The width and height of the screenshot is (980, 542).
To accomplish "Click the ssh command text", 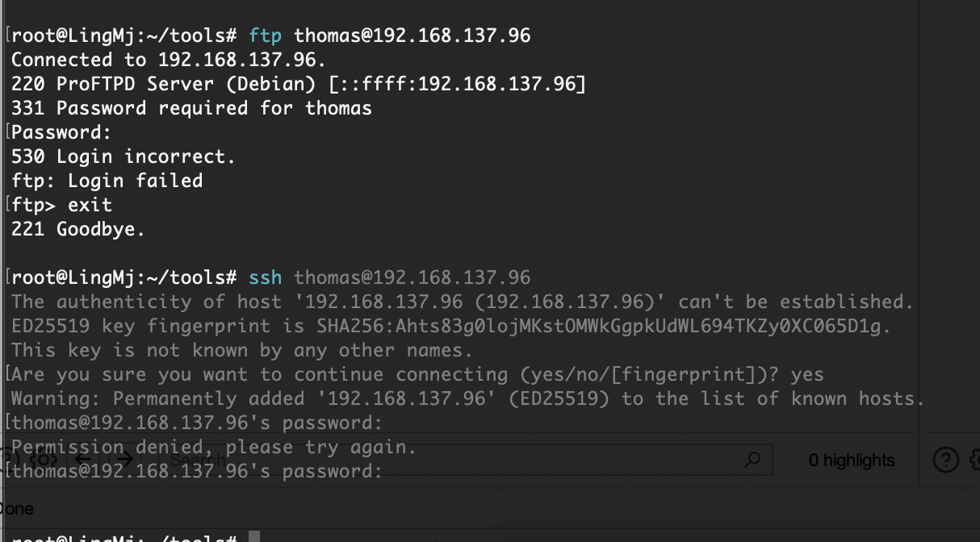I will pos(266,277).
